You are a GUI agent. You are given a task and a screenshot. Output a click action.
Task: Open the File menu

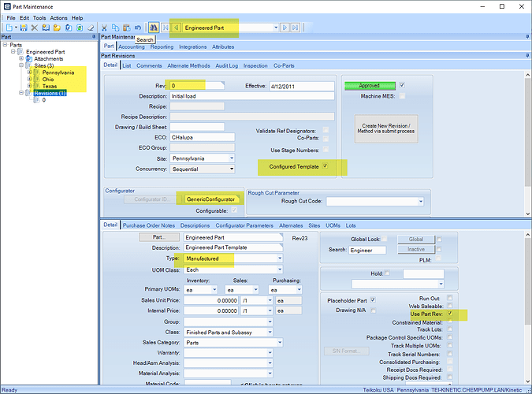click(x=11, y=17)
